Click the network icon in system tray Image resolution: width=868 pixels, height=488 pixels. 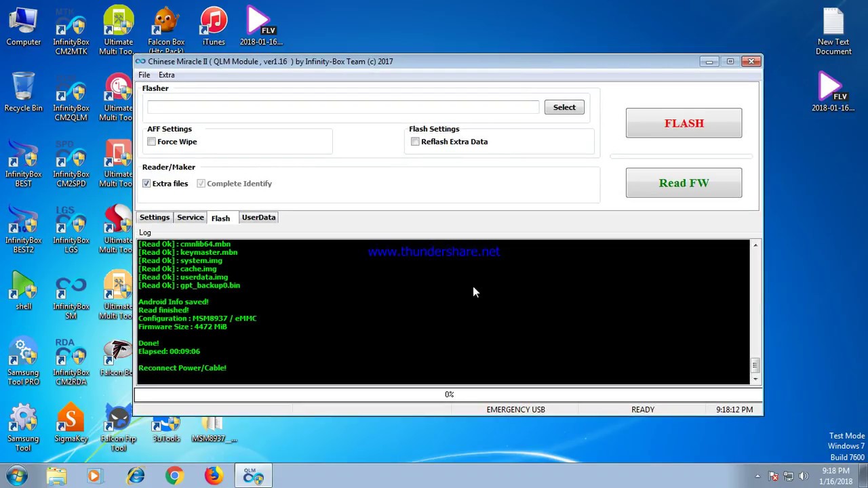click(789, 476)
